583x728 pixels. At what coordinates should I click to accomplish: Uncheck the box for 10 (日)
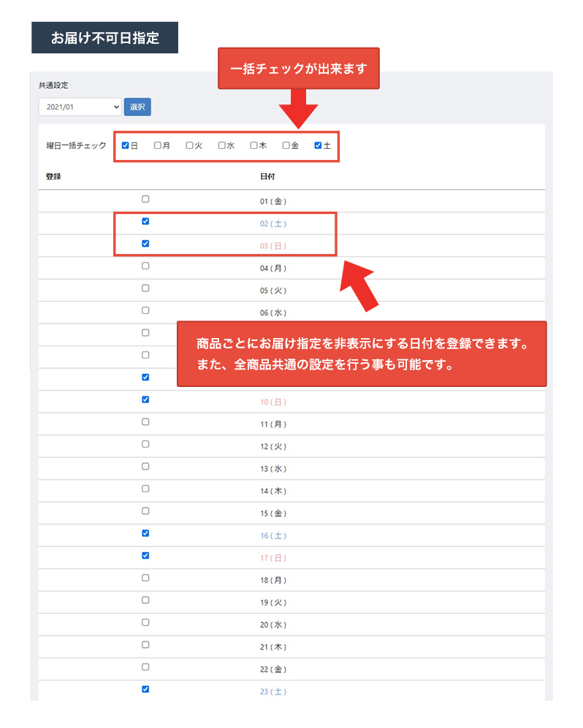[145, 399]
